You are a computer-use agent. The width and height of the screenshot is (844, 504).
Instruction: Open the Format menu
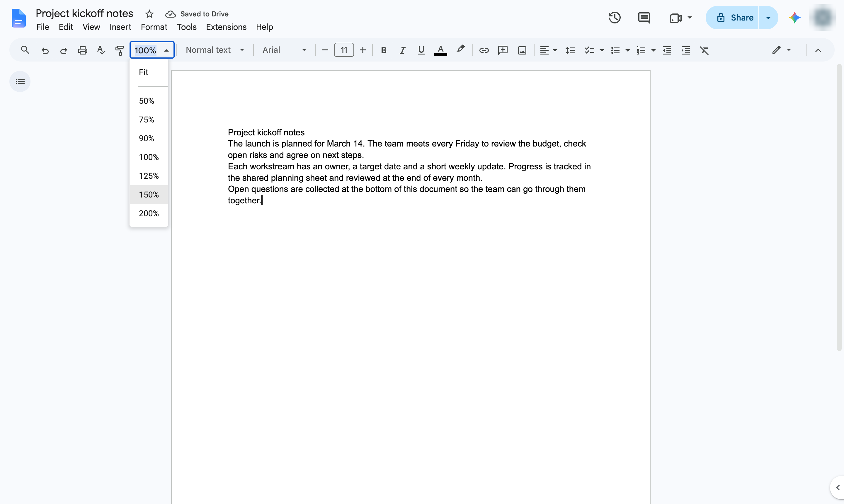pos(154,27)
